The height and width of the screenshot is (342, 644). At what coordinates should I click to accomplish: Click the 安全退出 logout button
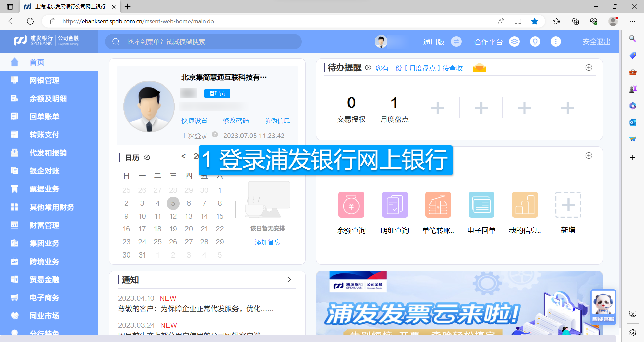[x=596, y=42]
